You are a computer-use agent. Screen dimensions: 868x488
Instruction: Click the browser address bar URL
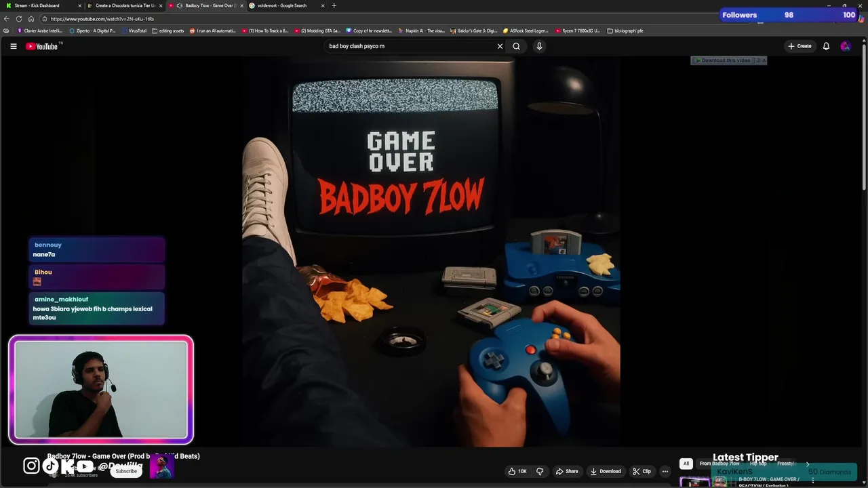coord(102,19)
